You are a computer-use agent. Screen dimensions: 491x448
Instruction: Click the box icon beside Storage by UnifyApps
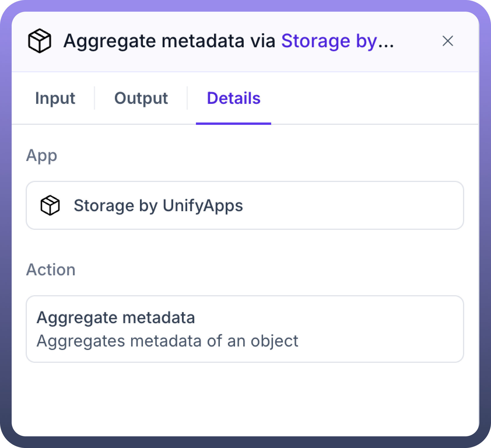[50, 205]
